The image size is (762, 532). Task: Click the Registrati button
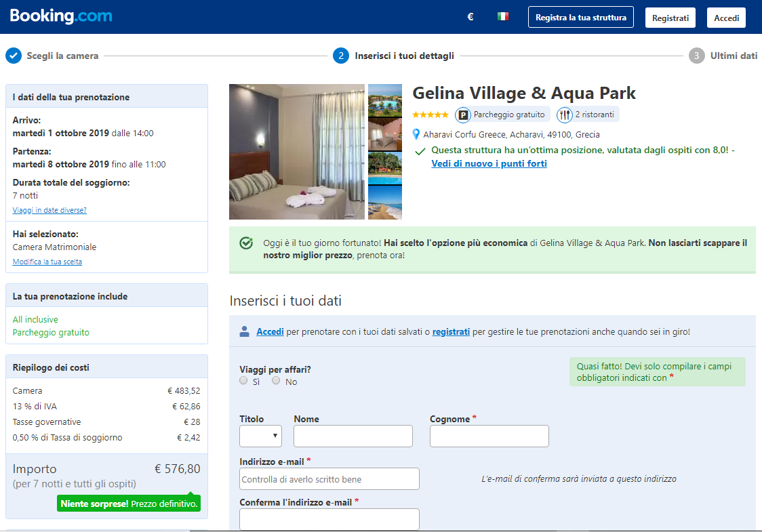point(670,18)
